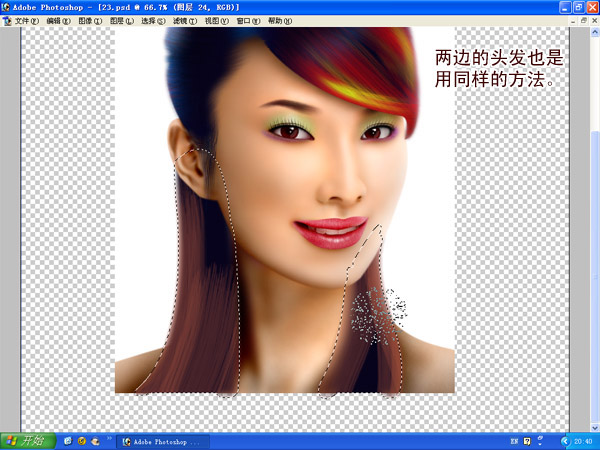The image size is (600, 450).
Task: Open the 文件 (File) menu
Action: (x=27, y=21)
